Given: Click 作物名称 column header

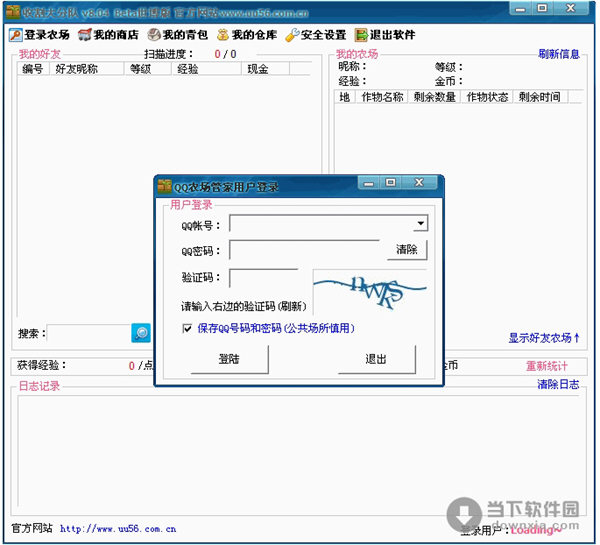Looking at the screenshot, I should [382, 97].
